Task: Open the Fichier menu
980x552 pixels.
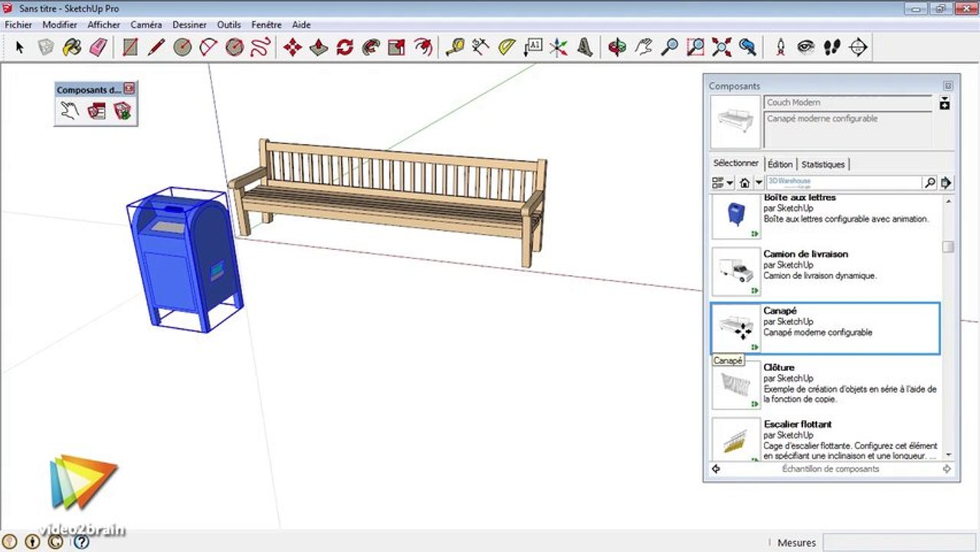Action: tap(18, 25)
